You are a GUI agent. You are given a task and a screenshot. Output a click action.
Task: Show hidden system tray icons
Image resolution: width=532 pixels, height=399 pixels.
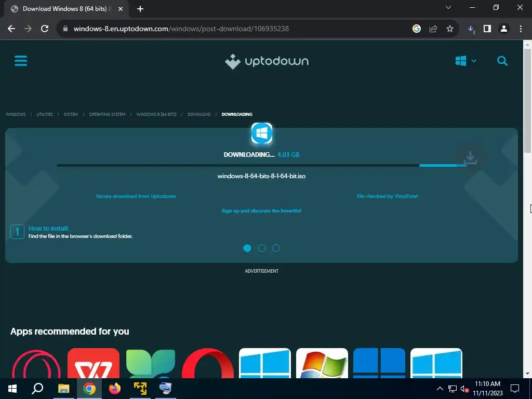(x=440, y=389)
